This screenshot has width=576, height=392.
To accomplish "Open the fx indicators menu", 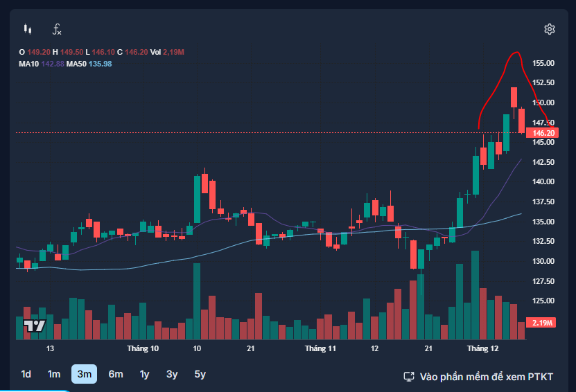I will click(58, 29).
